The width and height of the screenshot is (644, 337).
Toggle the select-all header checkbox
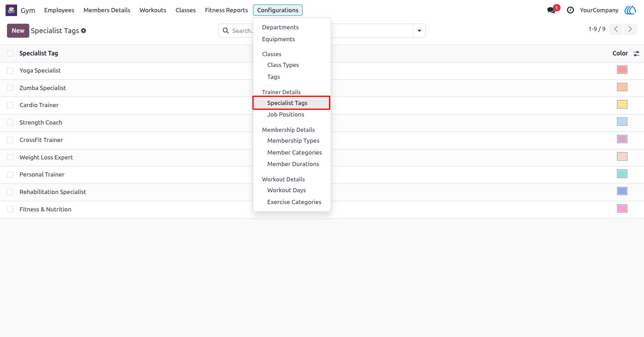point(10,53)
